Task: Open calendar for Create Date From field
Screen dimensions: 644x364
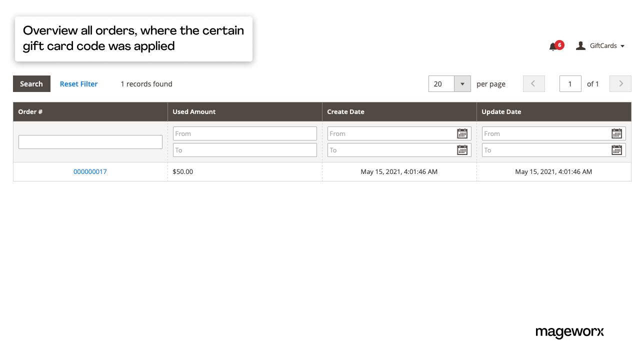Action: point(462,133)
